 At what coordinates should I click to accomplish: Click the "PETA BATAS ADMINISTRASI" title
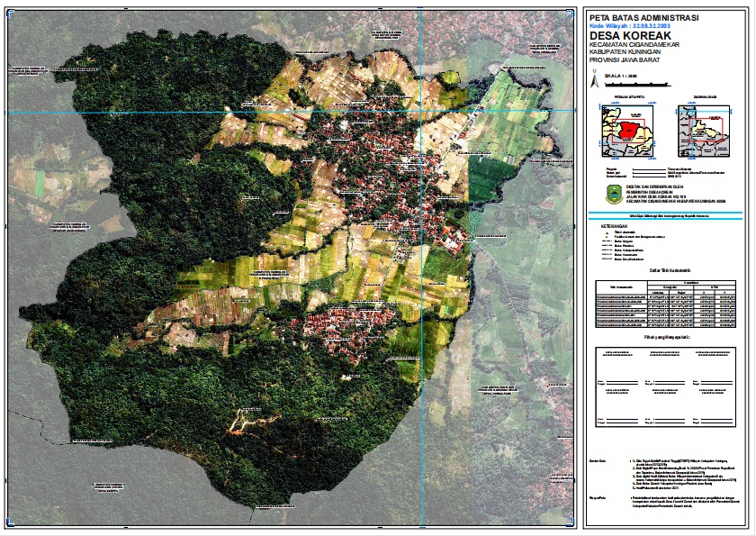coord(643,18)
